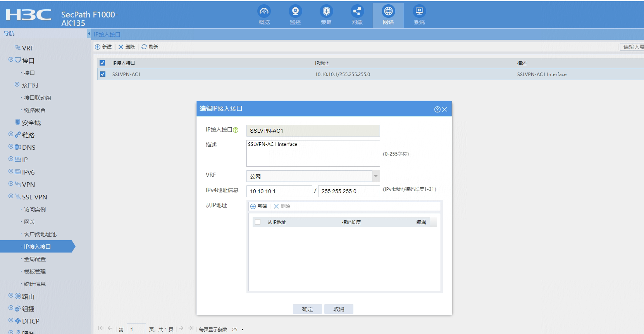
Task: Expand the 路由 tree node
Action: 11,296
